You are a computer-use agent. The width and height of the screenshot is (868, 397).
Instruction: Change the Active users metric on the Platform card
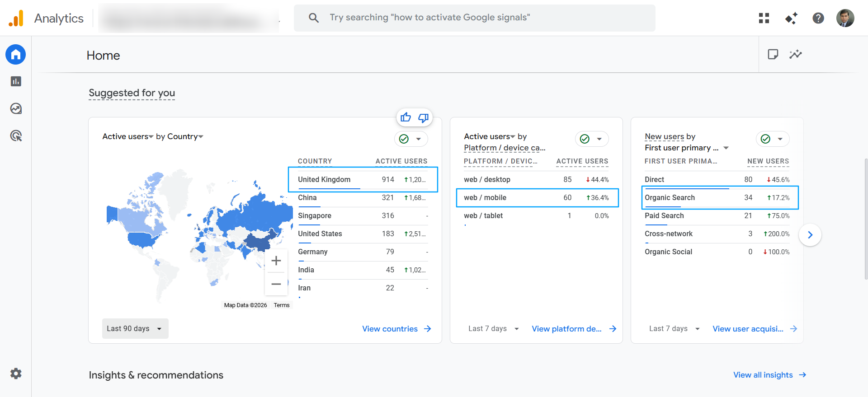pyautogui.click(x=490, y=136)
